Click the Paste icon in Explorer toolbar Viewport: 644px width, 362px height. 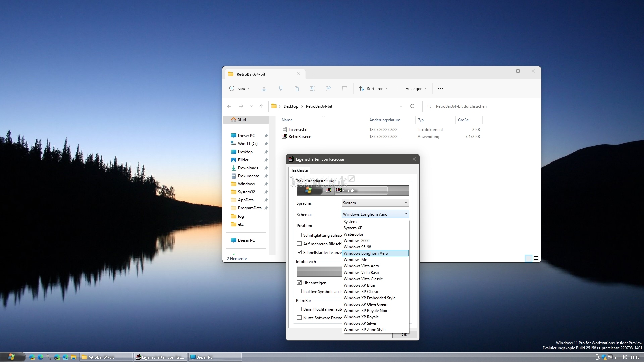[x=296, y=89]
